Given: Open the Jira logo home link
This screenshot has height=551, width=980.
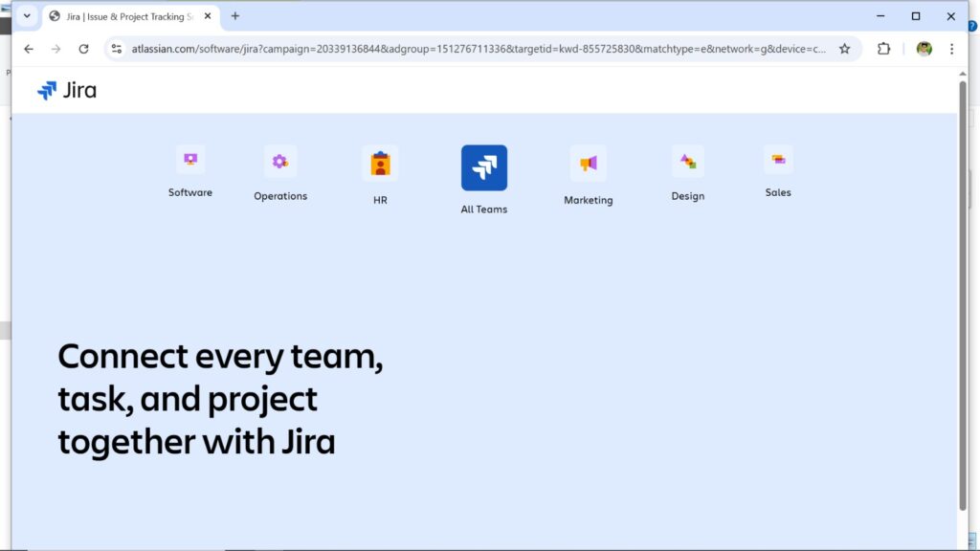Looking at the screenshot, I should (67, 91).
